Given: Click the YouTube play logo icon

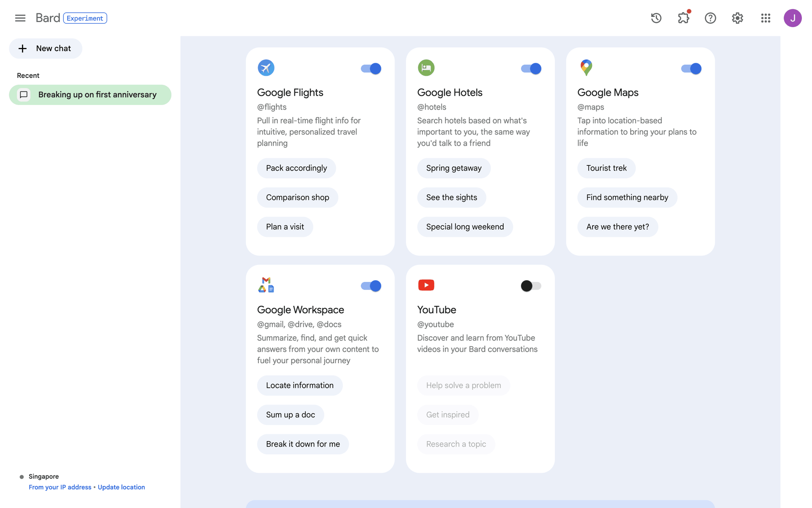Looking at the screenshot, I should [x=426, y=285].
